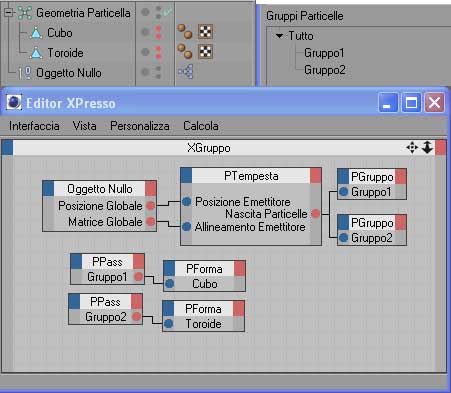Click PForma Toroide input port
Image resolution: width=451 pixels, height=393 pixels.
point(169,324)
